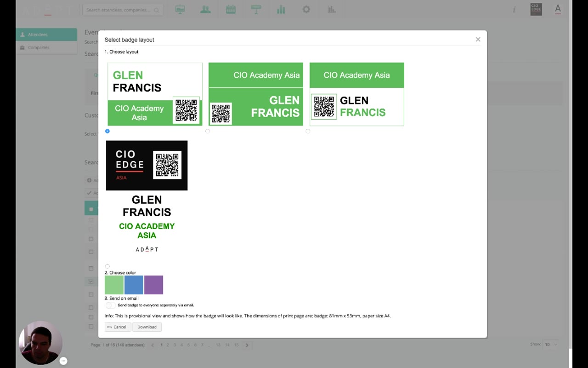This screenshot has width=588, height=368.
Task: Click the presenter webcam thumbnail
Action: click(x=40, y=343)
